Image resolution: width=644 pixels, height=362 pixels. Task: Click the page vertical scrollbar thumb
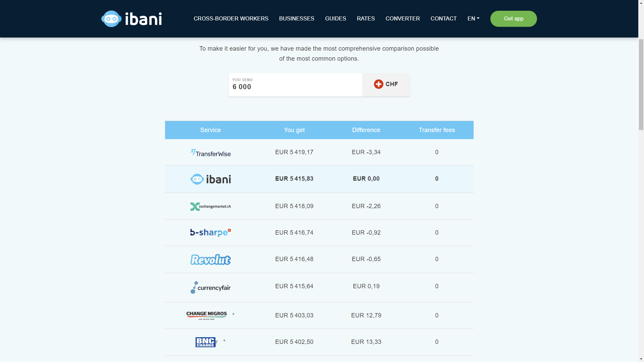(x=641, y=84)
